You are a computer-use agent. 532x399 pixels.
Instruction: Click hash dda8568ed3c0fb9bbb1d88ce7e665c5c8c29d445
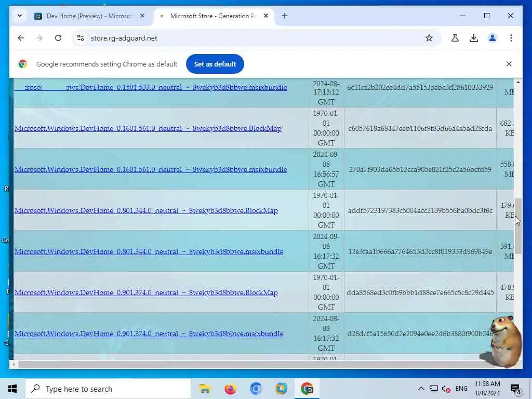pos(420,293)
